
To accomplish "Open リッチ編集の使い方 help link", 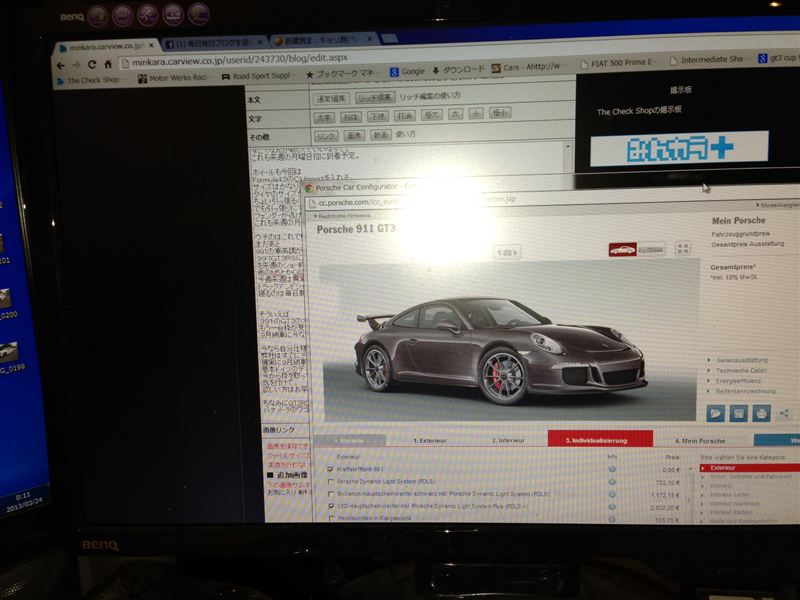I will (x=430, y=96).
